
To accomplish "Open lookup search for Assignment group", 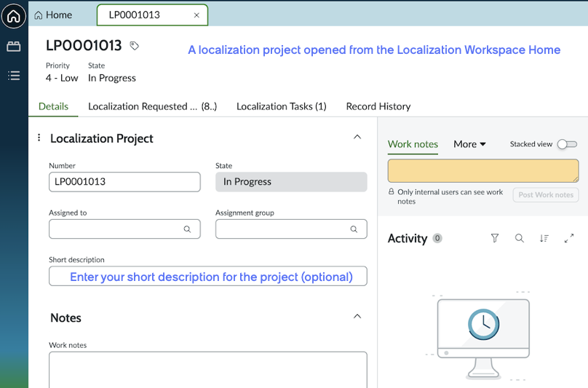I will click(x=354, y=229).
